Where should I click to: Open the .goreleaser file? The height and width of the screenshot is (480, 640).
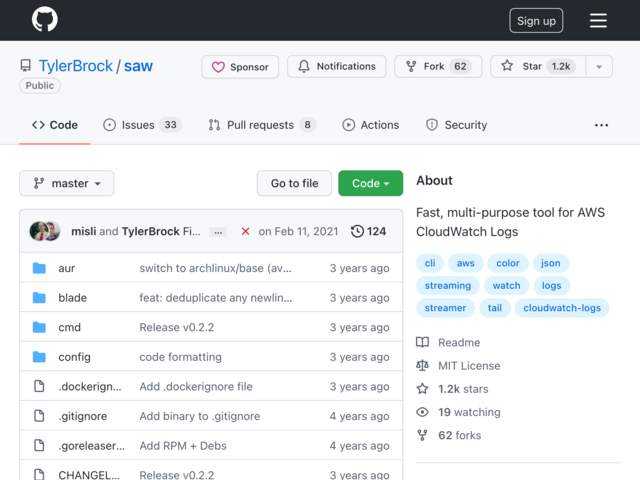(91, 446)
